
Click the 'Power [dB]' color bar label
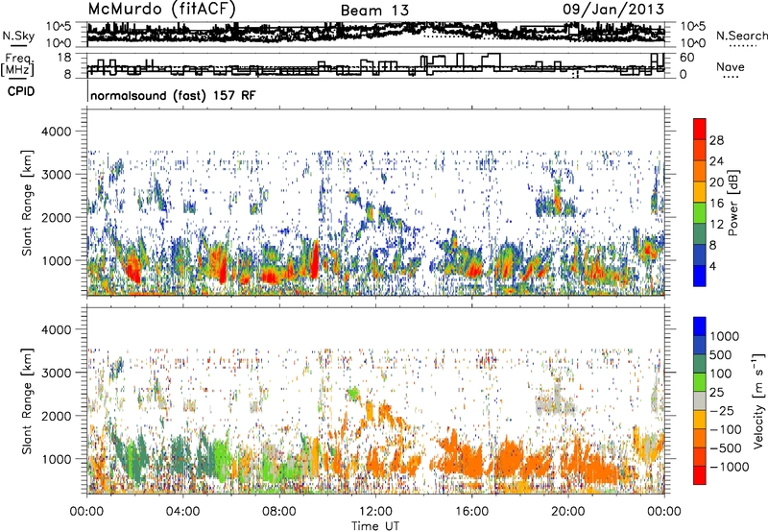pyautogui.click(x=733, y=203)
